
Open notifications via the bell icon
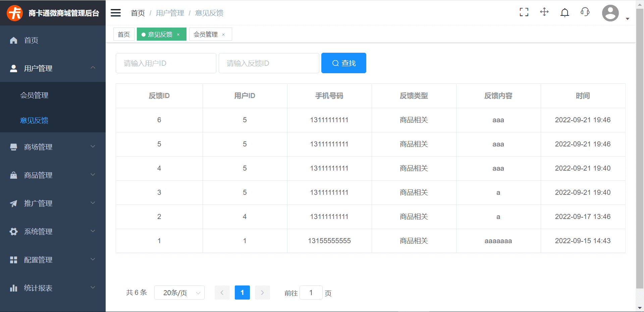(x=565, y=12)
